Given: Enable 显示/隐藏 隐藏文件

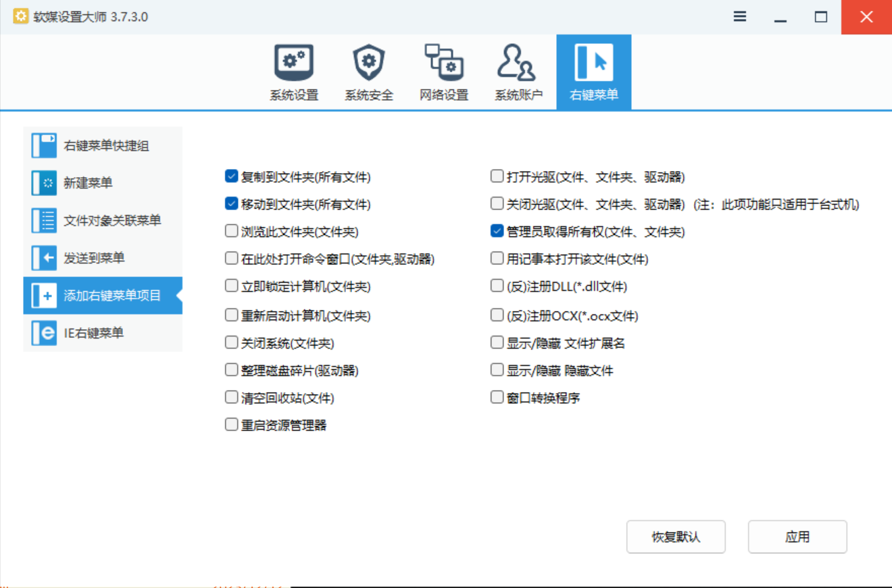Looking at the screenshot, I should coord(497,370).
